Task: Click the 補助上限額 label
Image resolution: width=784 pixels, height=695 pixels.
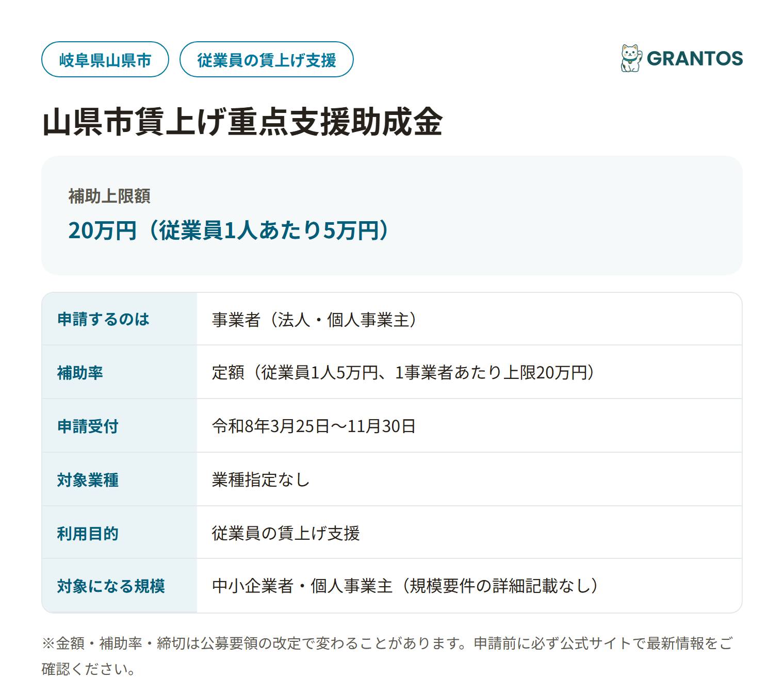Action: tap(109, 196)
